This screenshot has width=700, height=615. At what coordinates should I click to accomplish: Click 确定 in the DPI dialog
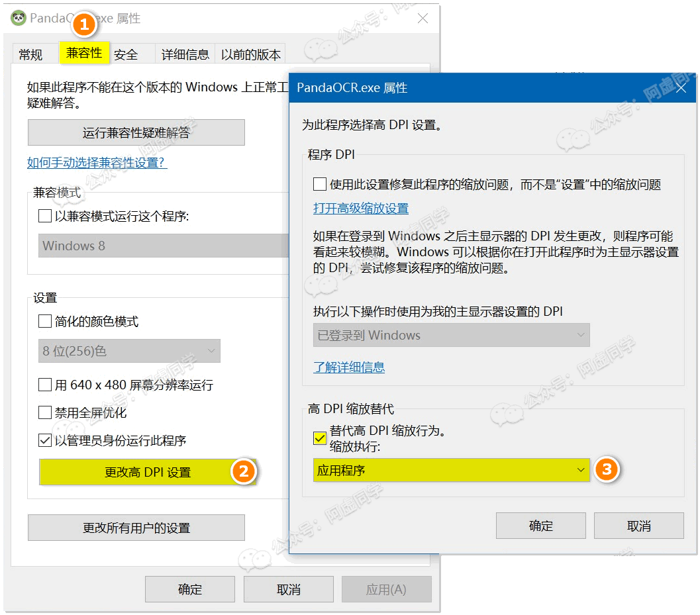point(541,526)
